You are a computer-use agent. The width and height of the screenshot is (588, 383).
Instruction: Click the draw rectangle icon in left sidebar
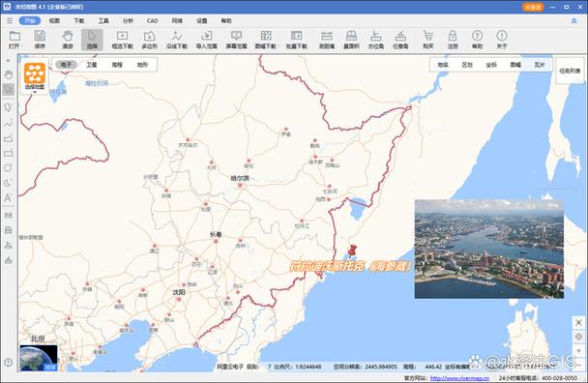click(9, 154)
